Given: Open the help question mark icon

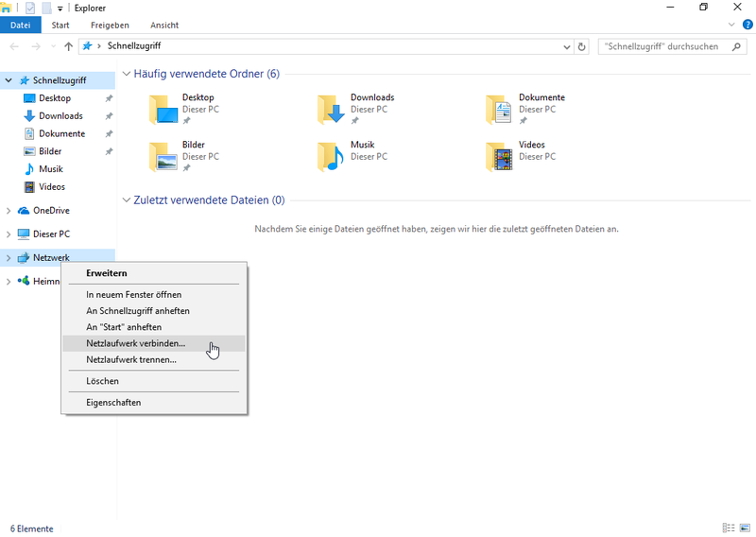Looking at the screenshot, I should pos(747,26).
